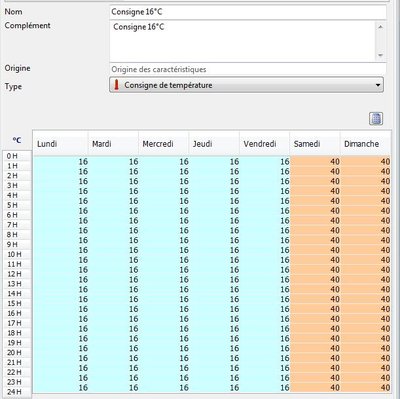Select the 14 H row header
Viewport: 400px width, 399px height.
pyautogui.click(x=17, y=294)
